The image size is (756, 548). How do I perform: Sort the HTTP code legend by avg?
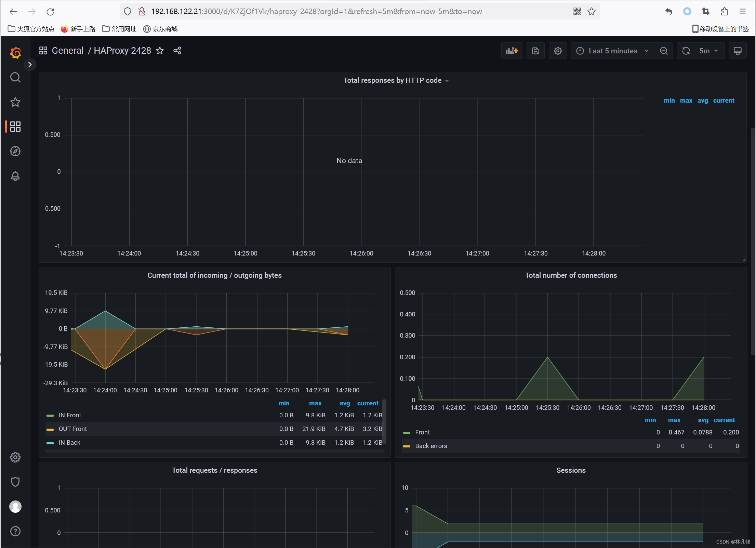[703, 101]
